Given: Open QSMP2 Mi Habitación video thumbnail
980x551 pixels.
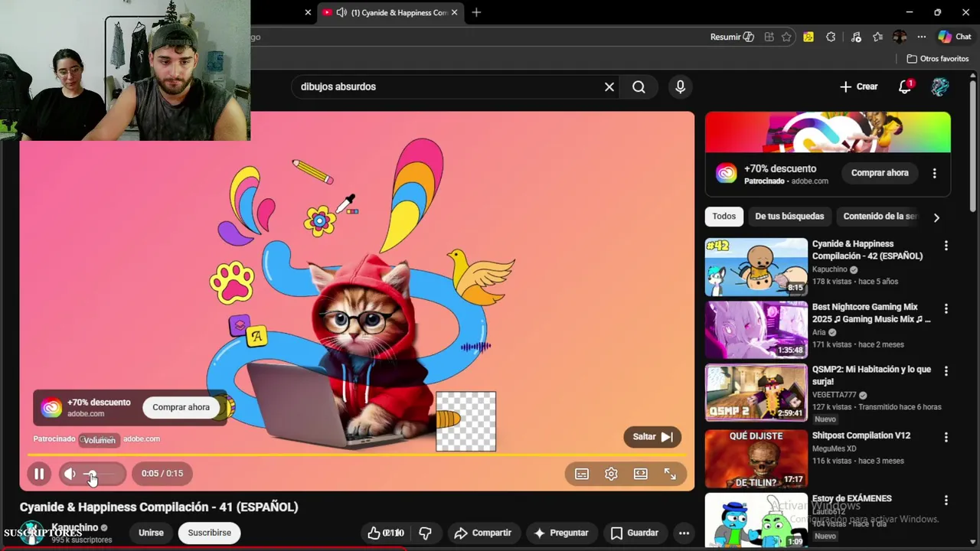Looking at the screenshot, I should tap(756, 393).
